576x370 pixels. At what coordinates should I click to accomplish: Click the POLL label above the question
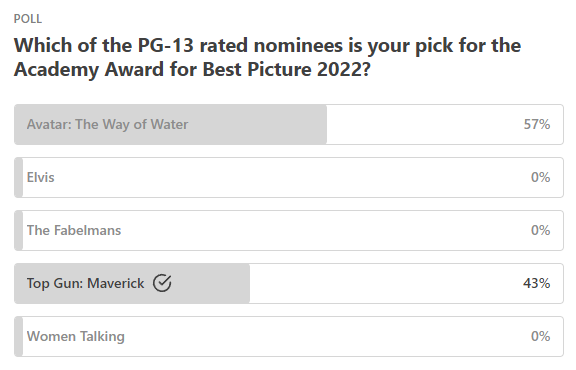28,19
